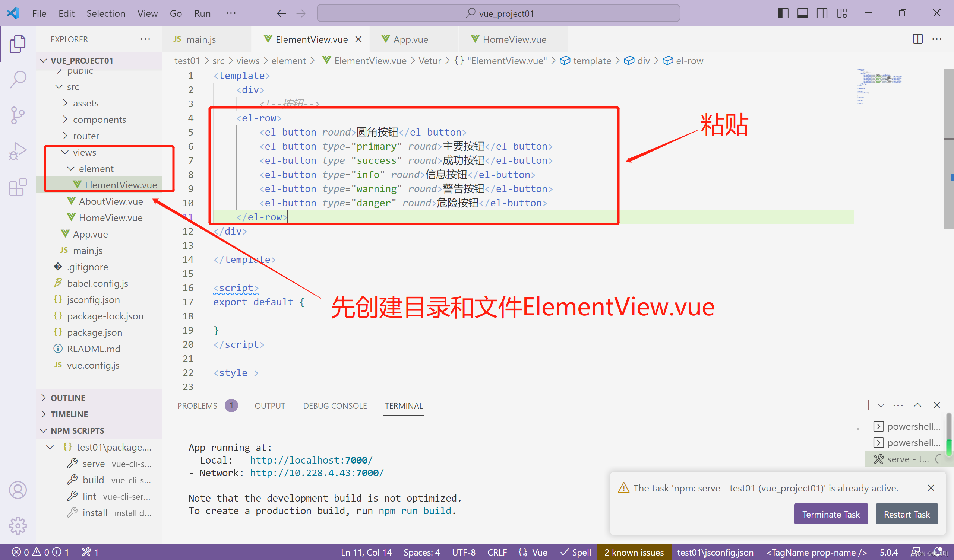
Task: Open the Search view icon
Action: click(x=18, y=79)
